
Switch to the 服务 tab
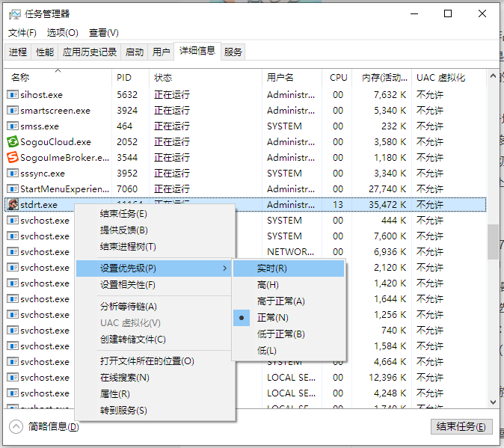[x=233, y=52]
